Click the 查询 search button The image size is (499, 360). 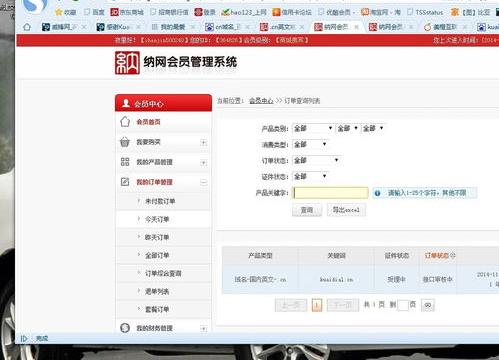click(x=307, y=210)
